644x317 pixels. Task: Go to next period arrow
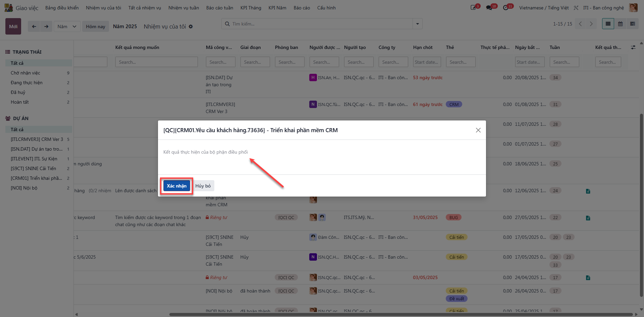(x=46, y=27)
